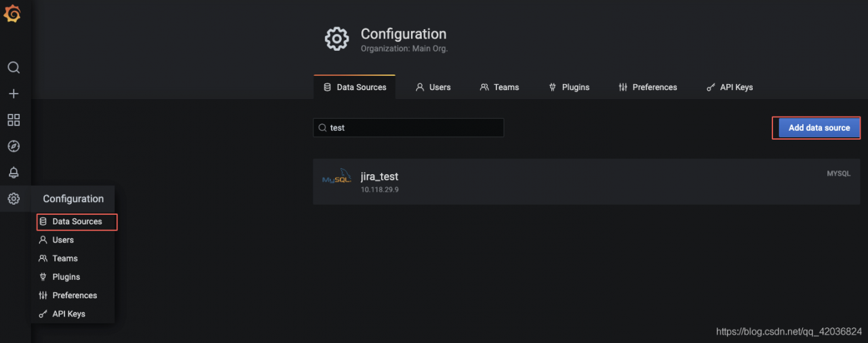Focus the data source search field
Screen dimensions: 868x343
click(x=408, y=127)
